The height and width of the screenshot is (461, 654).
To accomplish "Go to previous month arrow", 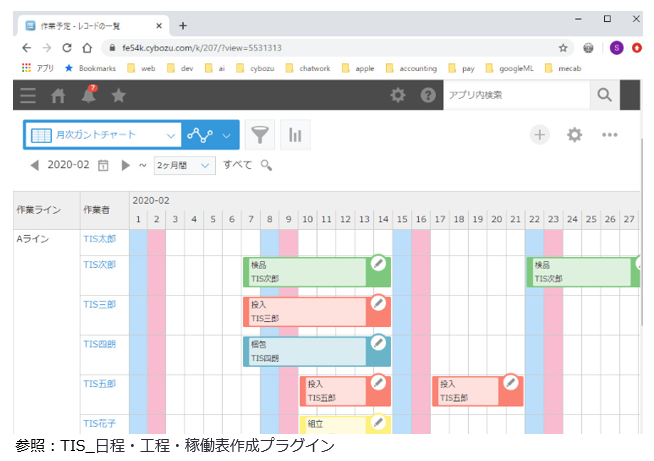I will click(35, 165).
